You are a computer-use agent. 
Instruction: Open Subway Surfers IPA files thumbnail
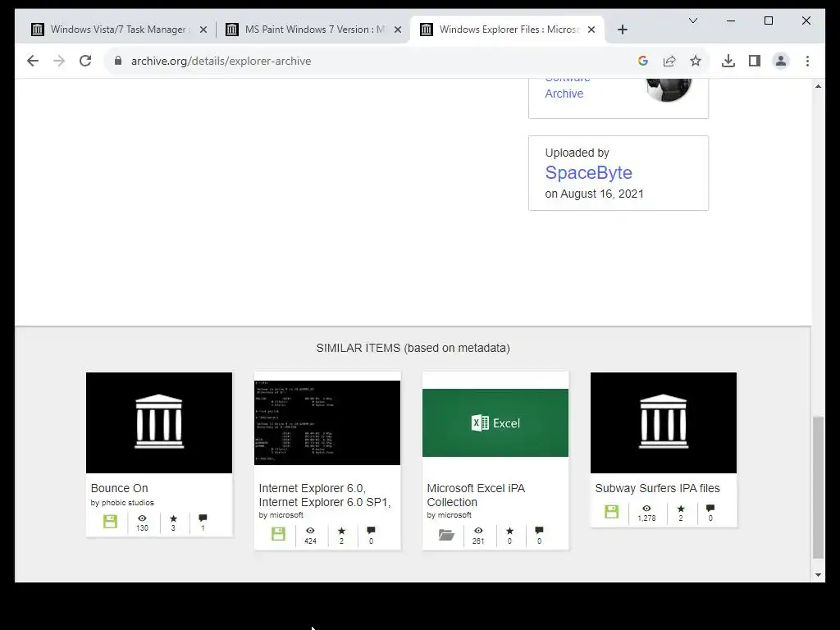coord(664,422)
